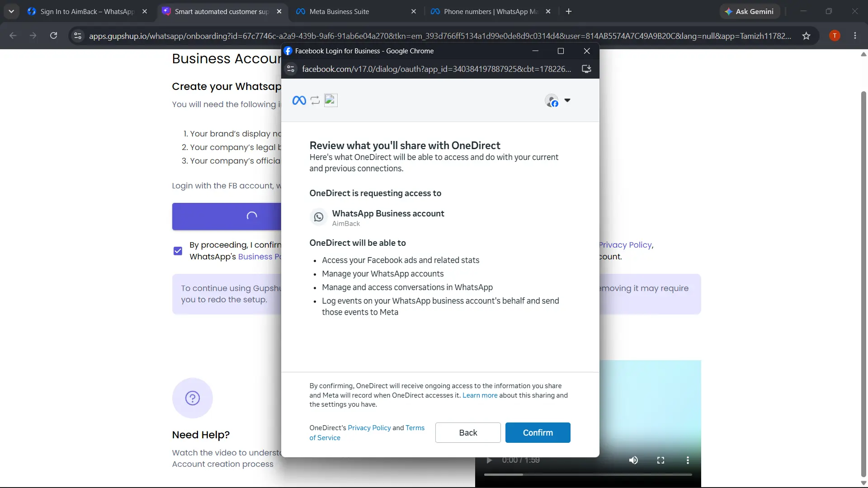868x488 pixels.
Task: Click 'Access your Facebook ads and related stats'
Action: coord(401,260)
